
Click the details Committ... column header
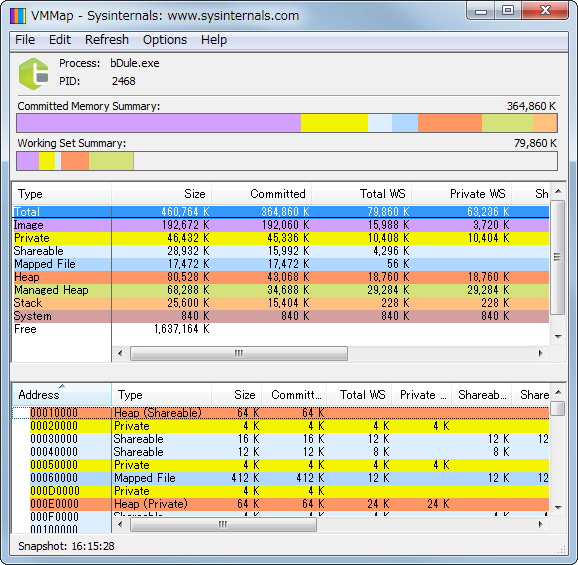click(x=294, y=395)
